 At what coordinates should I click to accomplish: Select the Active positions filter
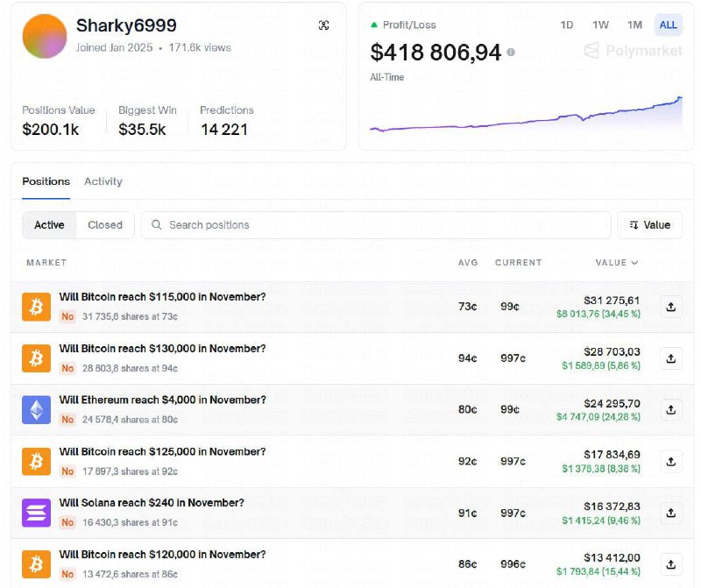(x=49, y=225)
